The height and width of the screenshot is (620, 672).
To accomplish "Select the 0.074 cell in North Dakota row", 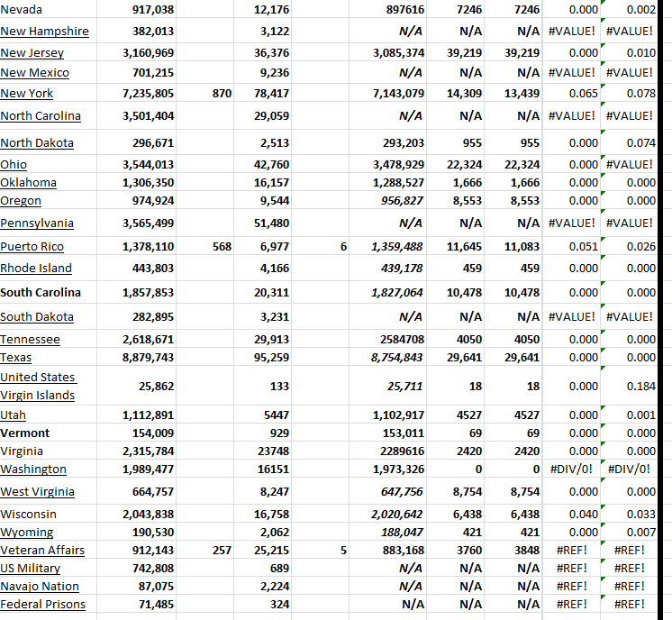I will click(x=629, y=142).
